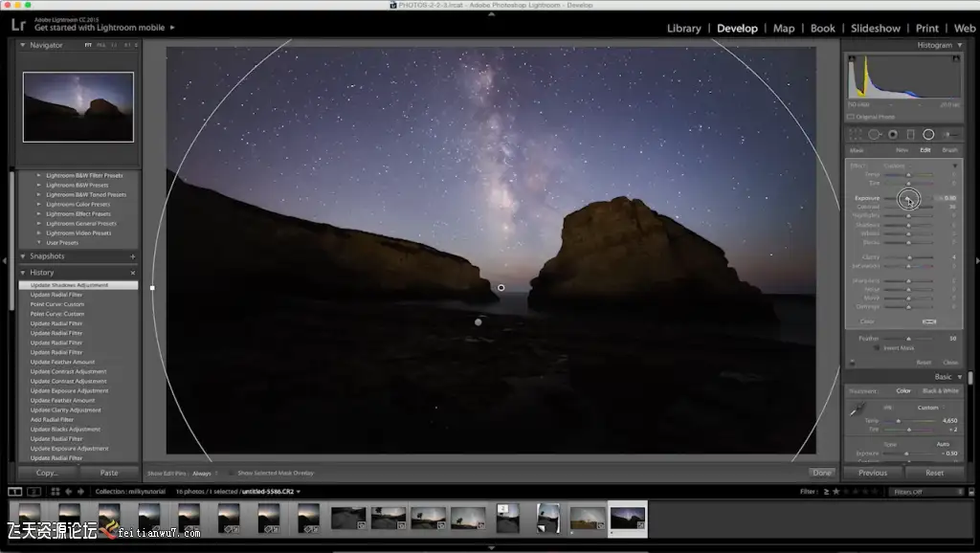980x553 pixels.
Task: Open the Filters Off dropdown
Action: 925,492
